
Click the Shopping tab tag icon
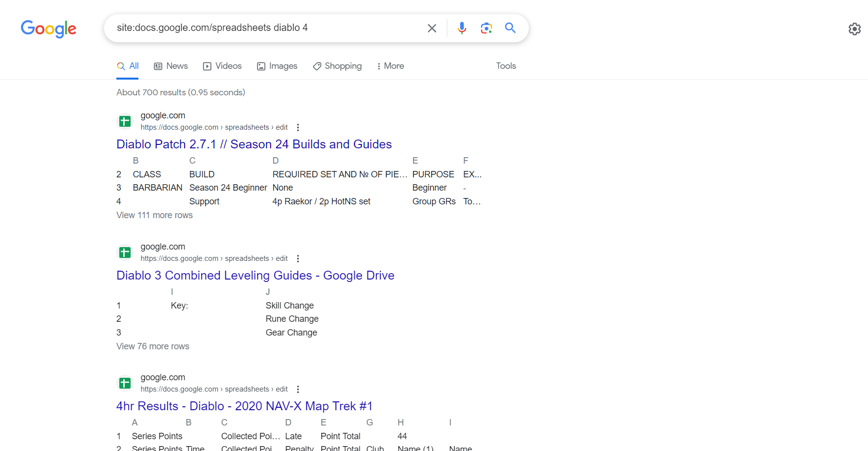[x=317, y=66]
